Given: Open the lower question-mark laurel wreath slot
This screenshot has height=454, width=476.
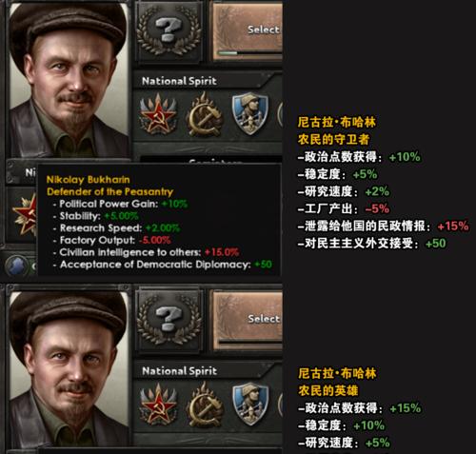Looking at the screenshot, I should point(169,320).
